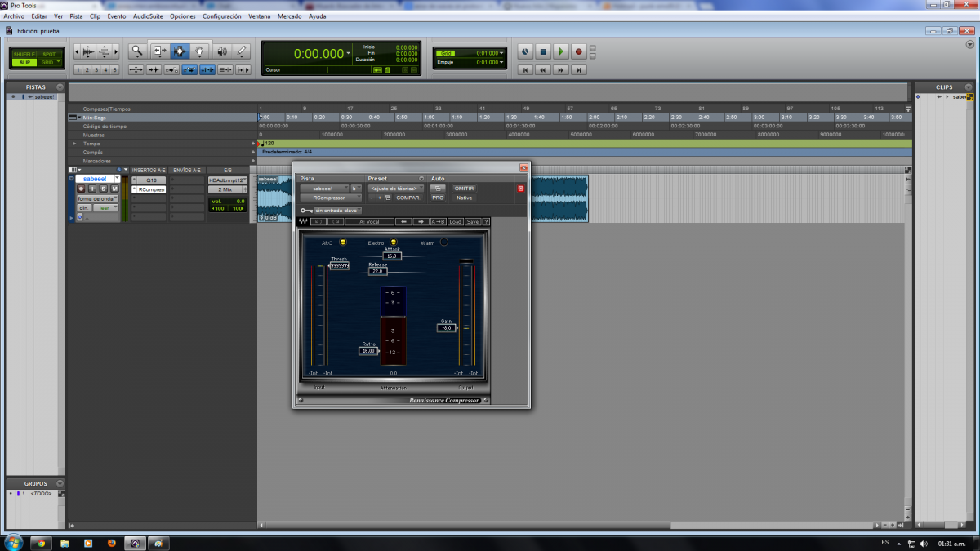
Task: Select the Grabber hand tool
Action: (200, 51)
